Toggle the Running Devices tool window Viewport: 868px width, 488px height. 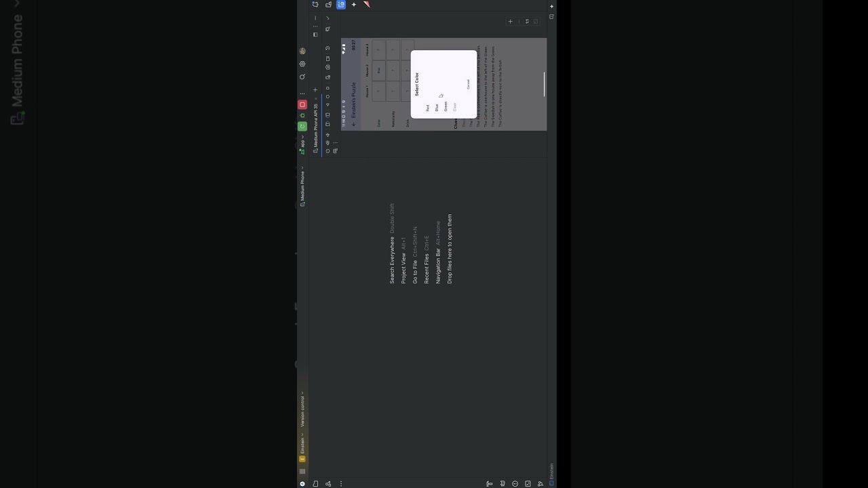(x=341, y=5)
